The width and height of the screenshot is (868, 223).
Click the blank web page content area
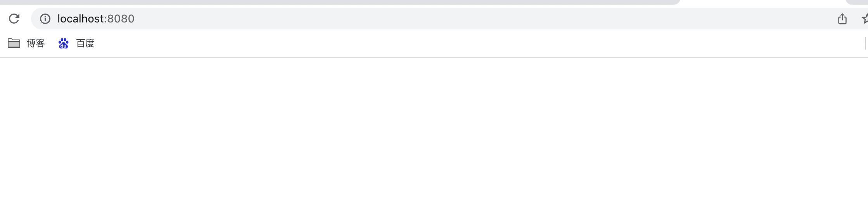(x=434, y=141)
